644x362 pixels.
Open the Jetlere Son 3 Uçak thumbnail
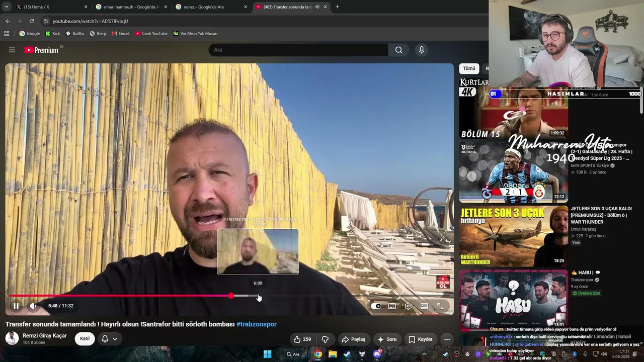(514, 236)
